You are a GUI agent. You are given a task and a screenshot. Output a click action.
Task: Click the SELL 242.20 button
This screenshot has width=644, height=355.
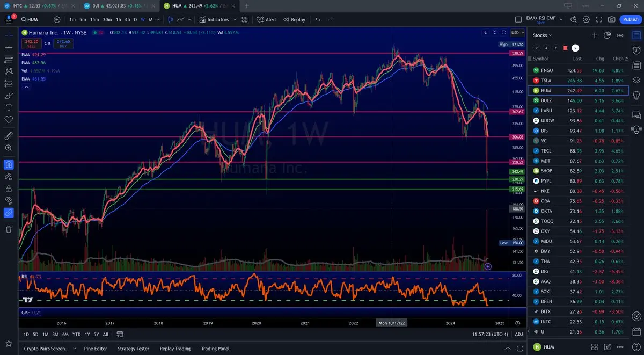(x=32, y=44)
